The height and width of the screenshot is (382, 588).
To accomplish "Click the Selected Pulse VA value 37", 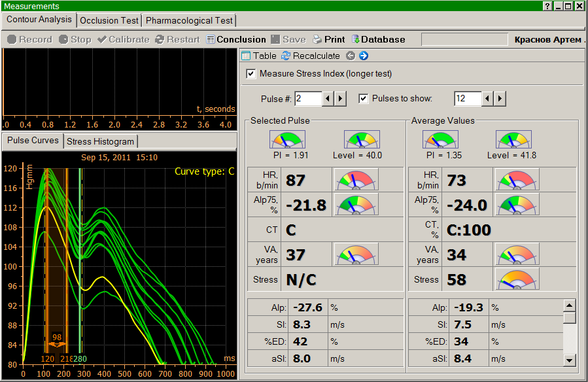I will coord(296,255).
